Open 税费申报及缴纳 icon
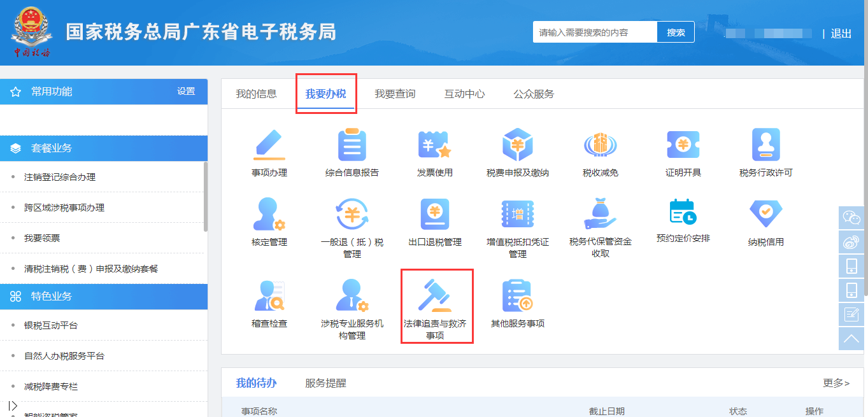This screenshot has width=868, height=417. [517, 145]
